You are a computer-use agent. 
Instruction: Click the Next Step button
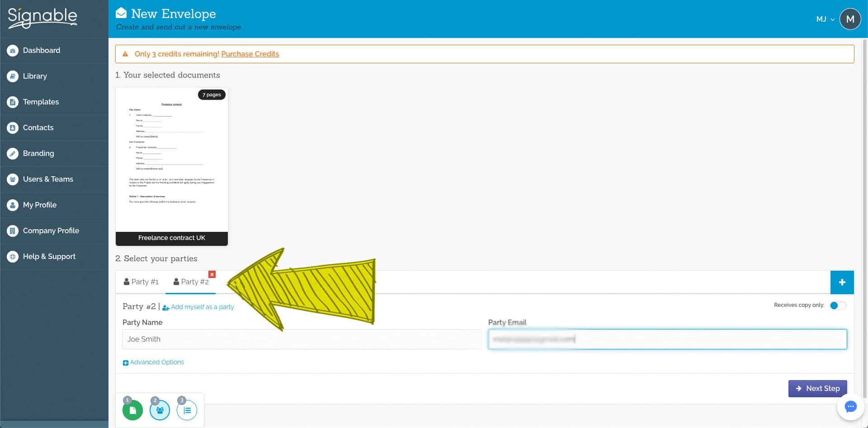tap(817, 389)
